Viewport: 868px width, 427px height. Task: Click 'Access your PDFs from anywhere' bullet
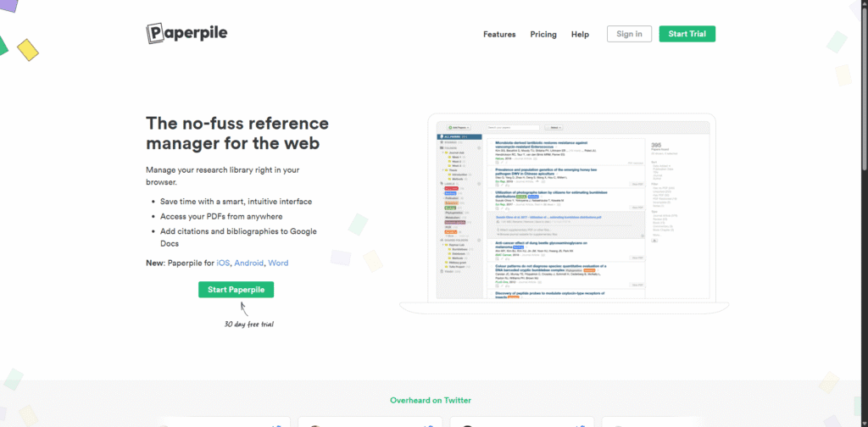[x=221, y=216]
